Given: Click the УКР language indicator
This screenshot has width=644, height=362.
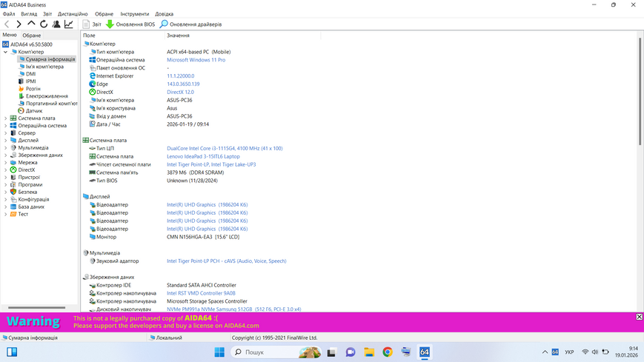Looking at the screenshot, I should [569, 352].
